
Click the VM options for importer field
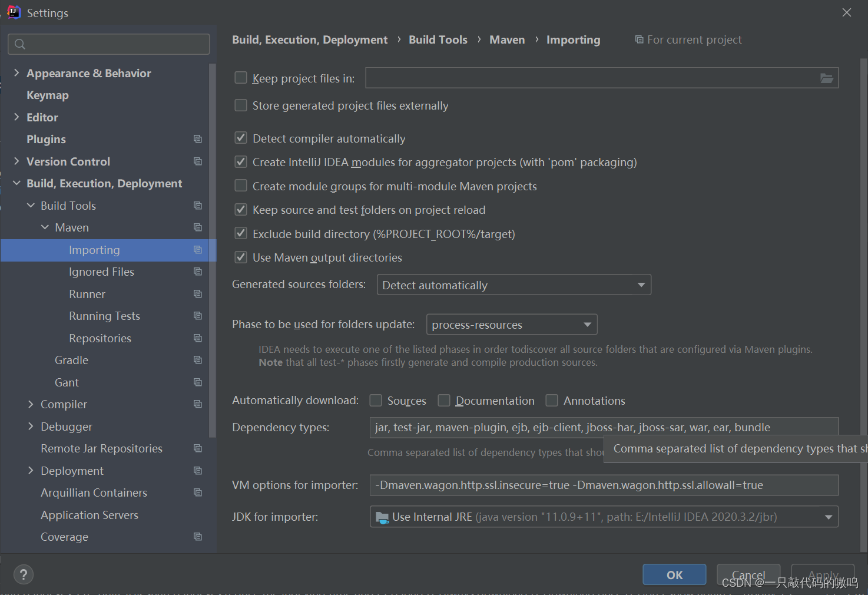click(604, 485)
